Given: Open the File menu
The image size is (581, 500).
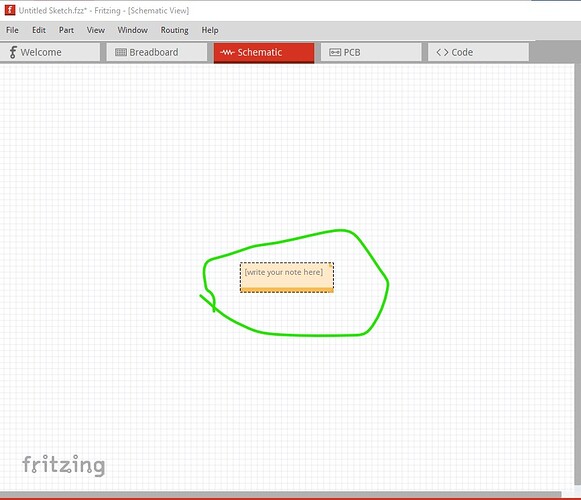Looking at the screenshot, I should coord(12,30).
